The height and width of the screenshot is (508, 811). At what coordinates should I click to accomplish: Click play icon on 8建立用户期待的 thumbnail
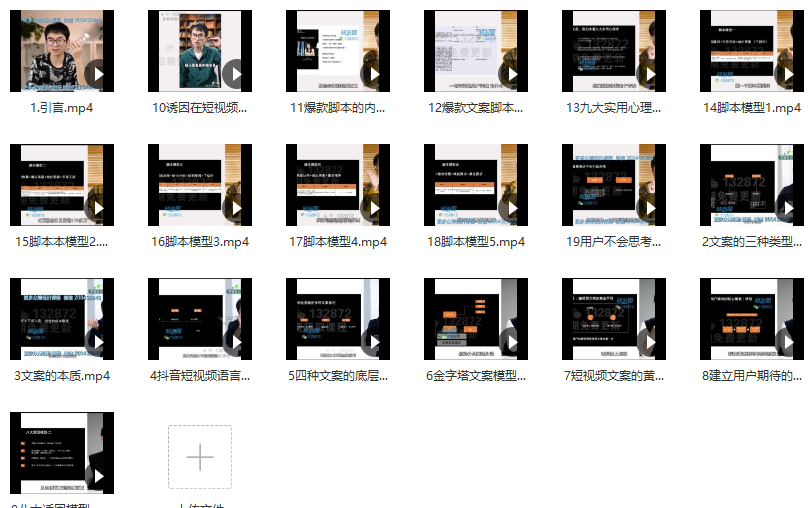(788, 342)
